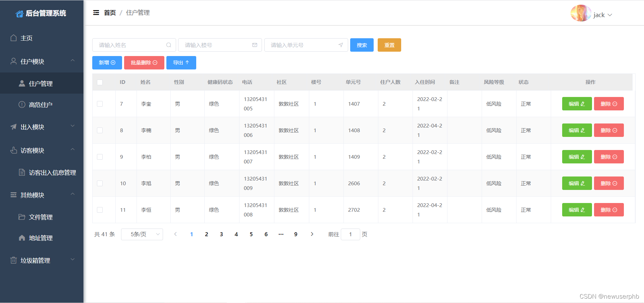Click the 批量删除 button
The height and width of the screenshot is (303, 644).
click(x=144, y=63)
